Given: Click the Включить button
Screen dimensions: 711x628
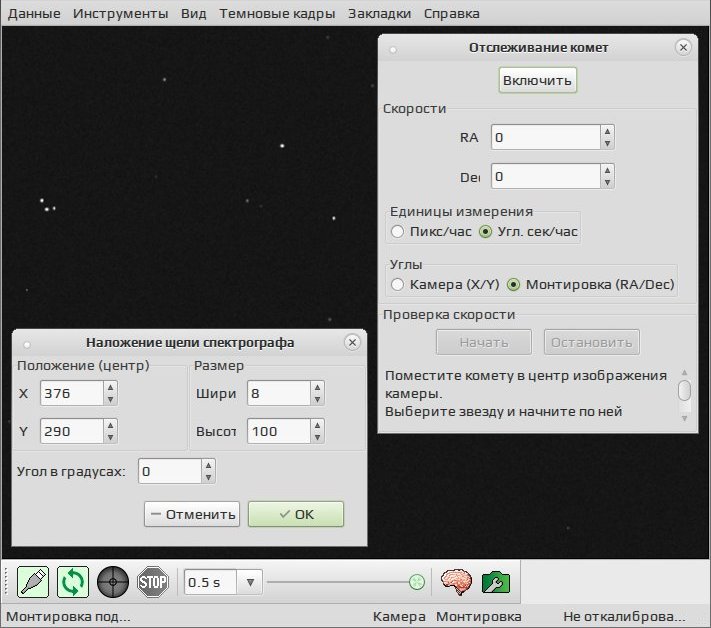Looking at the screenshot, I should 537,80.
